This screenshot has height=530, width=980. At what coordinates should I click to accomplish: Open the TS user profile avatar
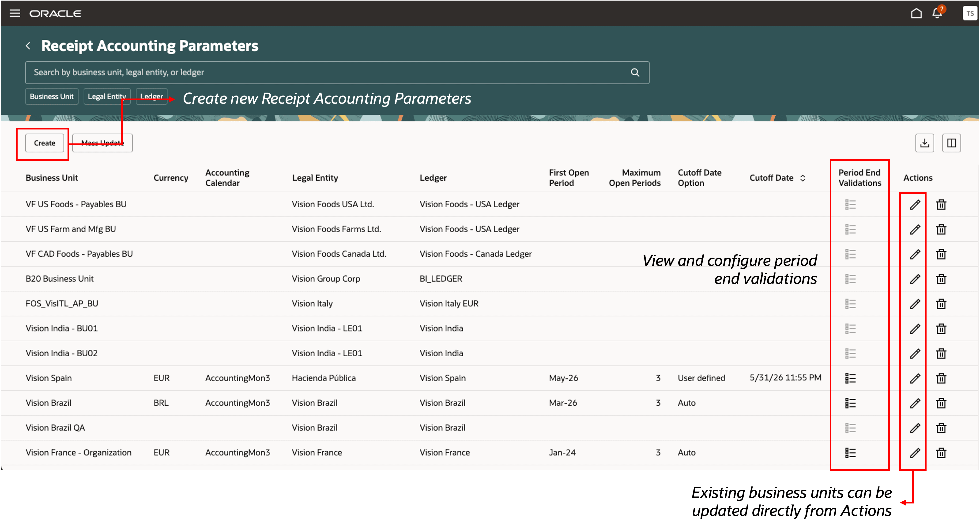click(x=970, y=13)
